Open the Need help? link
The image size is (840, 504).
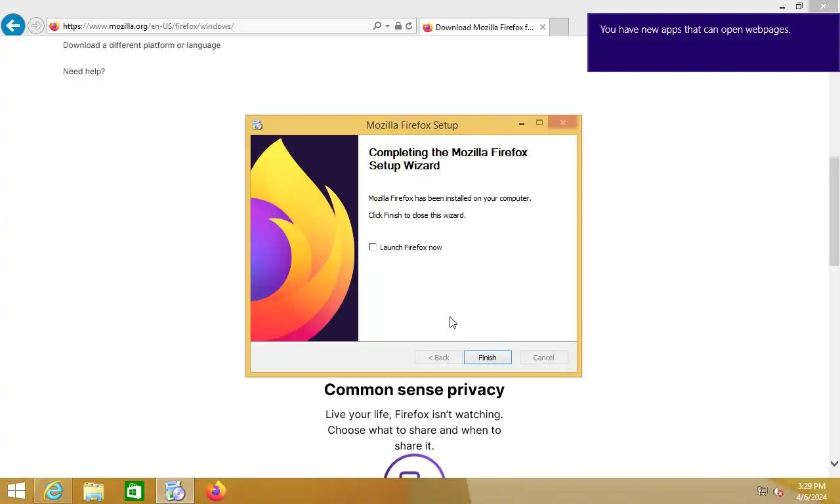(x=84, y=72)
